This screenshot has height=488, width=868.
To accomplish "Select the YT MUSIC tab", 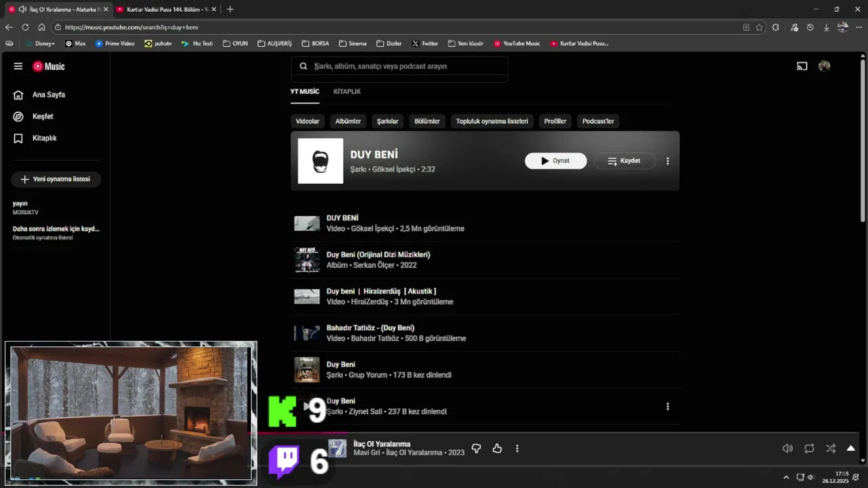I will [x=304, y=91].
